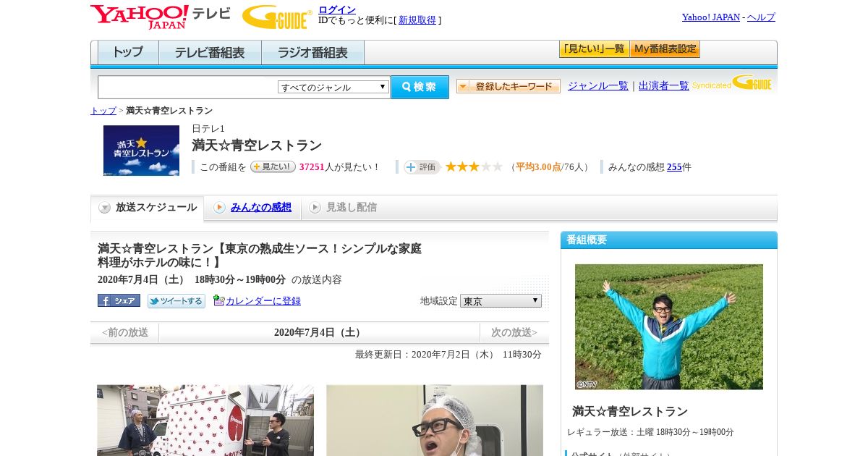Open the トップ navigation tab
Viewport: 868px width, 456px height.
point(128,53)
